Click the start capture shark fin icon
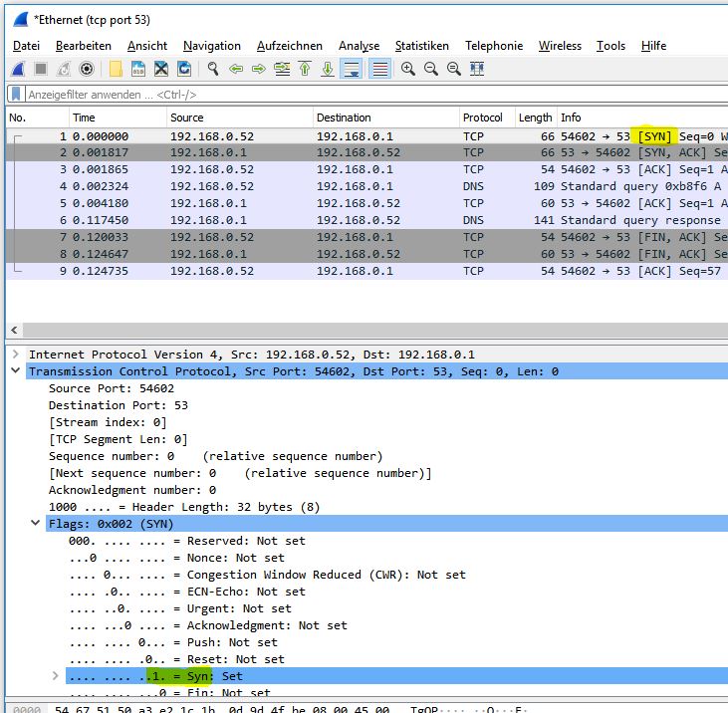The width and height of the screenshot is (728, 713). coord(18,69)
